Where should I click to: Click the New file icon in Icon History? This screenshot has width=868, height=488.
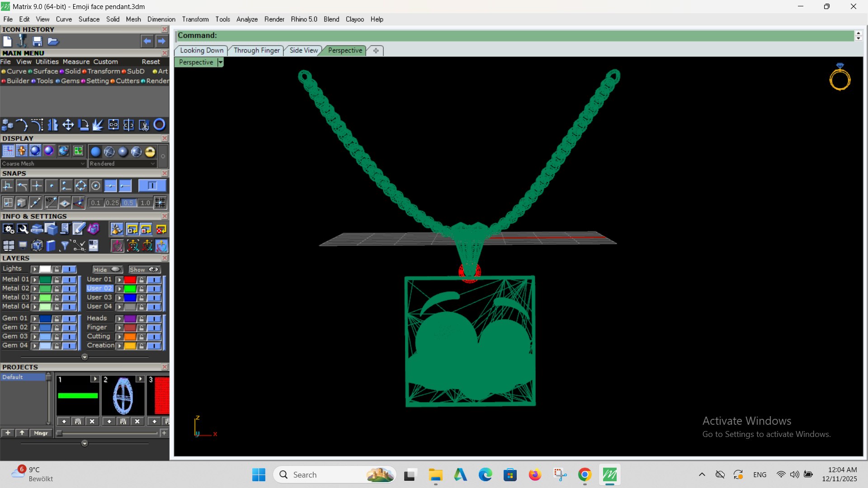pos(7,41)
